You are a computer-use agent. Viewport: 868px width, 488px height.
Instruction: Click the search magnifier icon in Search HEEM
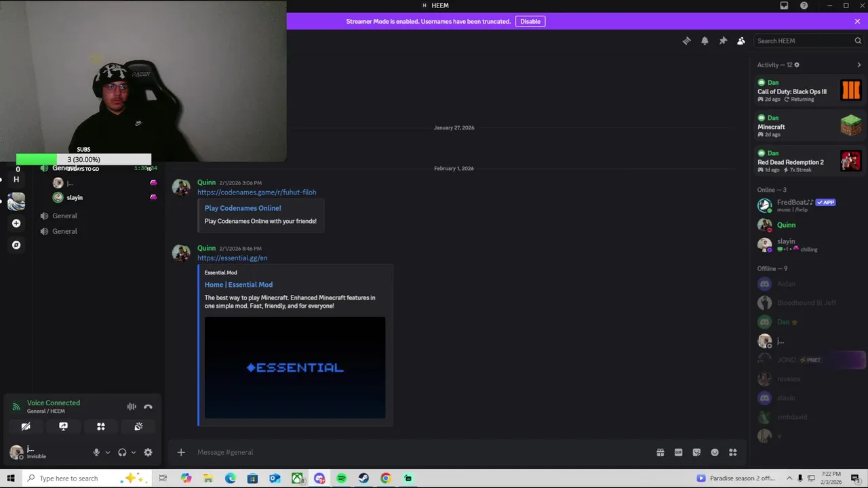pos(858,41)
